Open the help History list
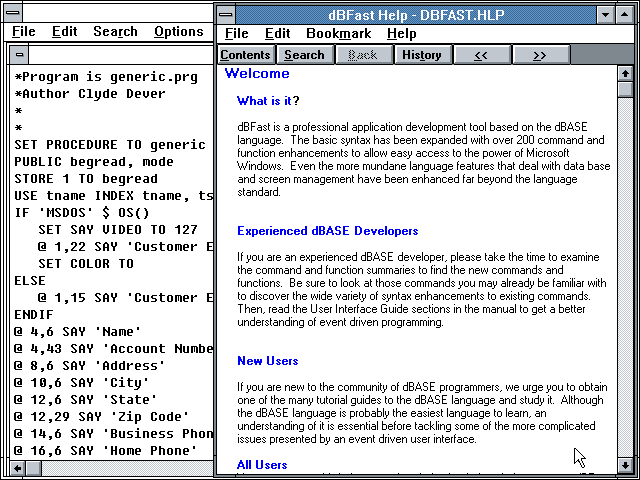This screenshot has width=640, height=480. [422, 55]
